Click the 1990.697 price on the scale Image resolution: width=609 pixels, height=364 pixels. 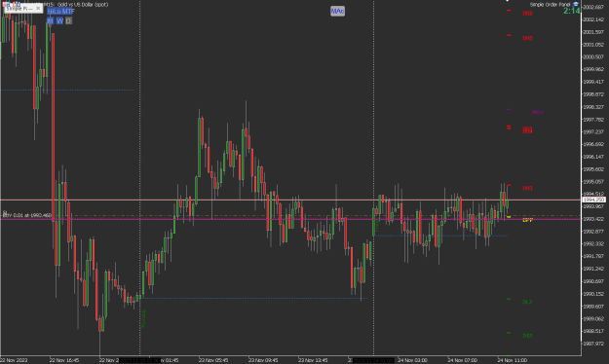(x=593, y=281)
